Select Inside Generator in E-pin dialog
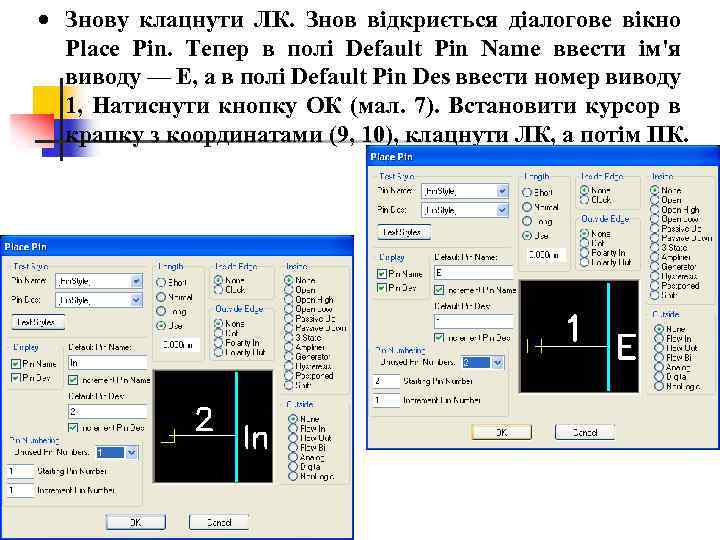Screen dimensions: 720x540 pyautogui.click(x=655, y=267)
